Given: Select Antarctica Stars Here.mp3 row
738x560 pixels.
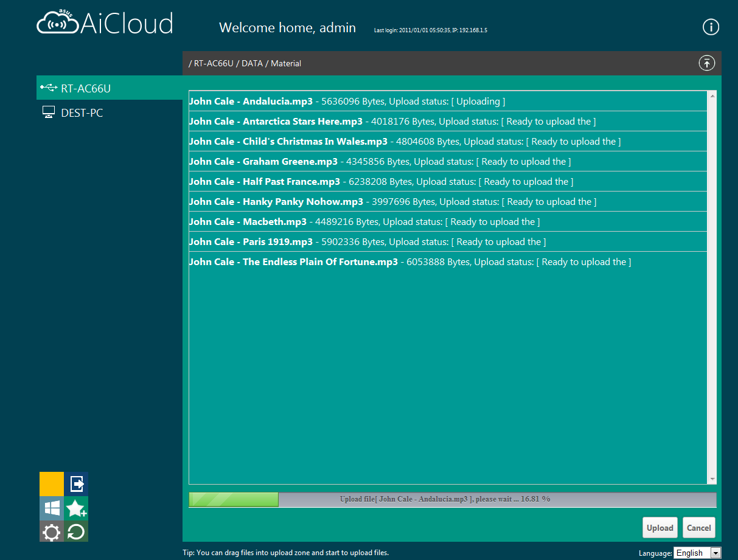Looking at the screenshot, I should point(448,121).
